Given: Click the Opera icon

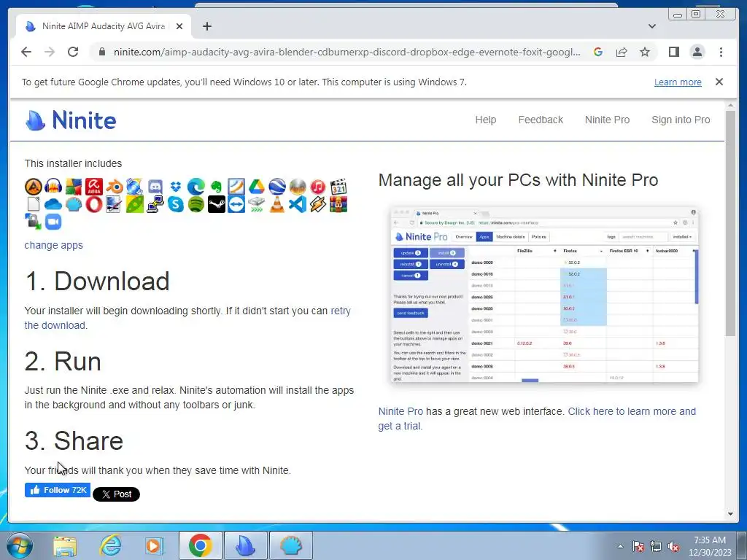Looking at the screenshot, I should click(x=94, y=204).
